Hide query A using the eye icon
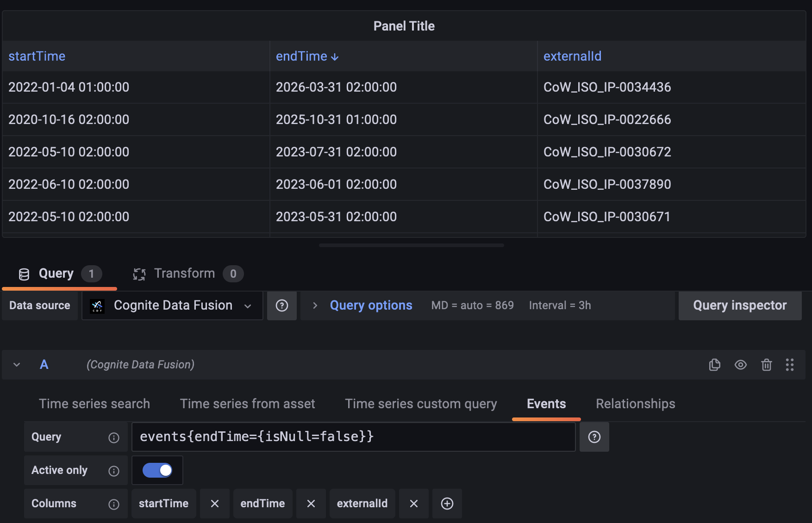Viewport: 812px width, 523px height. [x=740, y=365]
